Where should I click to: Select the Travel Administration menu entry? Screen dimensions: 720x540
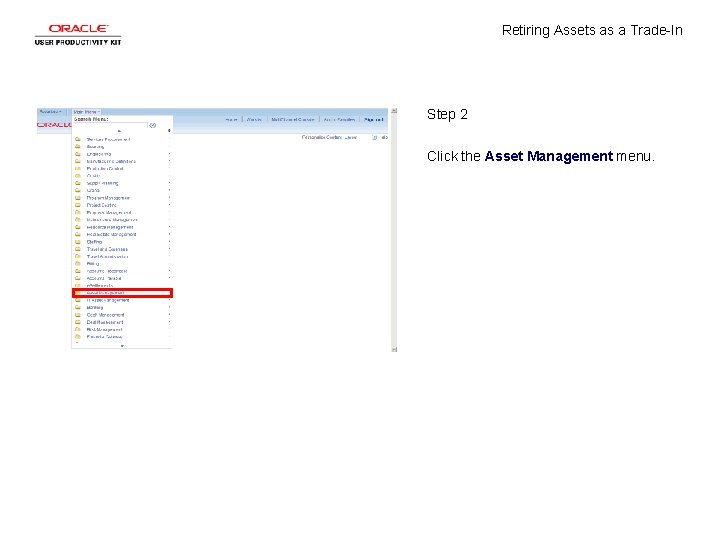(107, 257)
